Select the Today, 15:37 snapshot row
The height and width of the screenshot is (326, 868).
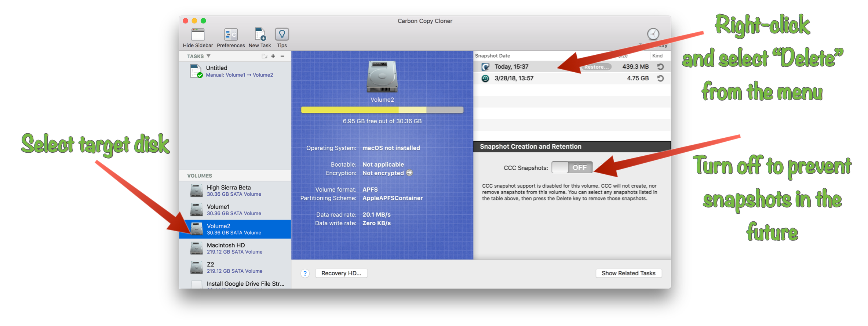pyautogui.click(x=572, y=67)
